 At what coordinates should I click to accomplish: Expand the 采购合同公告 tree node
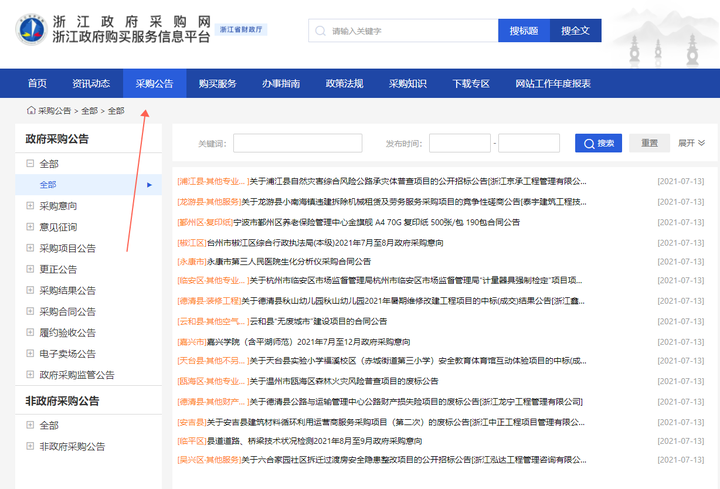(x=30, y=311)
